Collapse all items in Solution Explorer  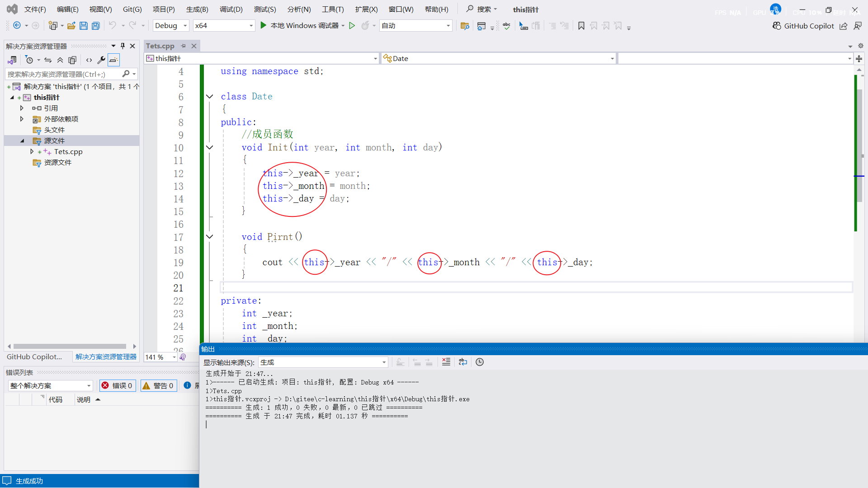point(60,60)
